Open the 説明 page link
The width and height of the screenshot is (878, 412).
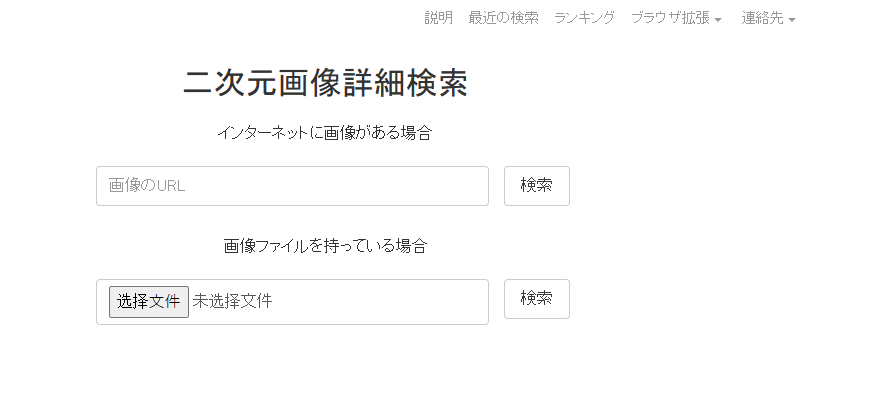click(438, 18)
